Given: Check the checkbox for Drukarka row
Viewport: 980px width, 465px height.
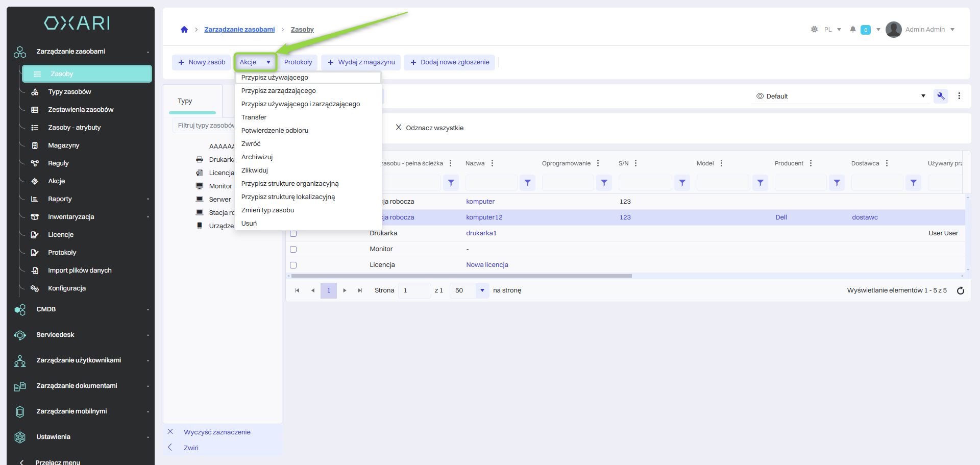Looking at the screenshot, I should point(293,233).
